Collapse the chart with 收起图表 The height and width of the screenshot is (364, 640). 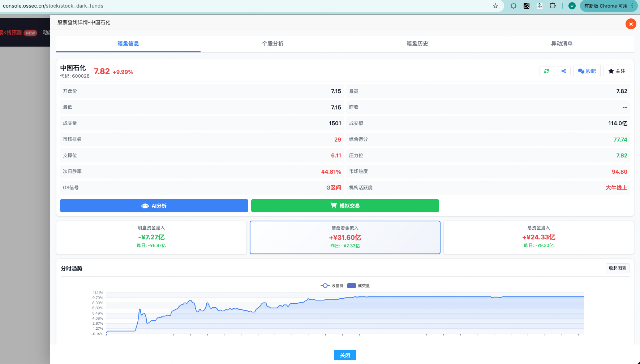pyautogui.click(x=618, y=268)
